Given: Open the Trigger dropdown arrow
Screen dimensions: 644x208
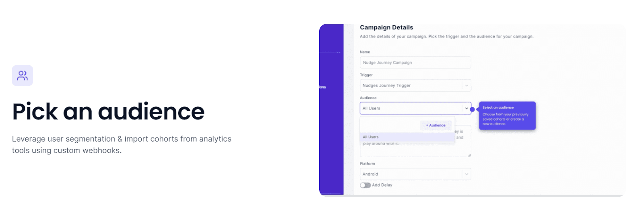Looking at the screenshot, I should pyautogui.click(x=466, y=85).
